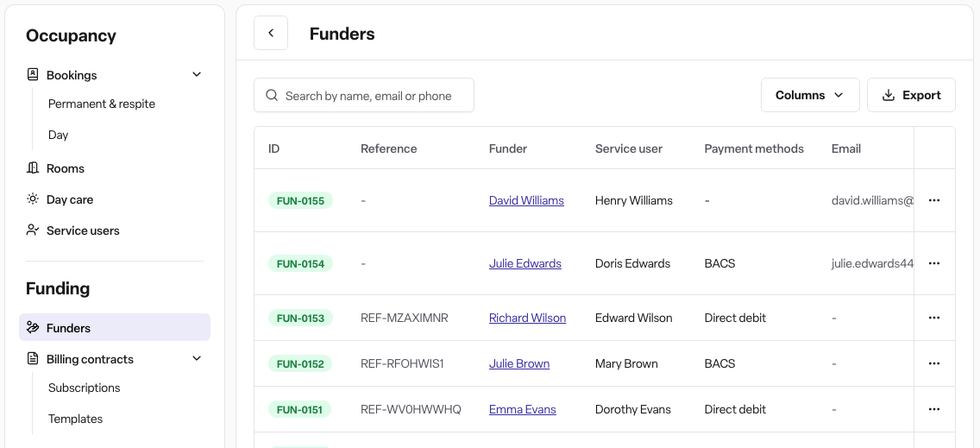Open funder David Williams
980x448 pixels.
(x=526, y=200)
